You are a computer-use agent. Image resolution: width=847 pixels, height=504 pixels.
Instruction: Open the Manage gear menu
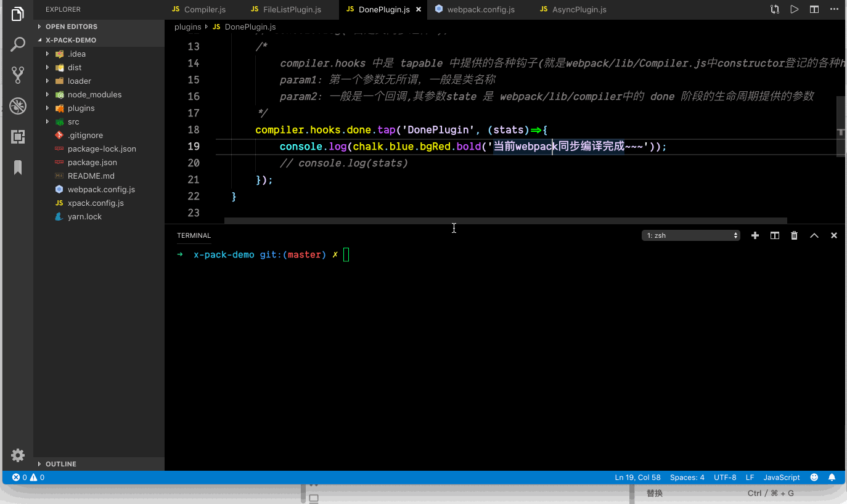click(18, 455)
